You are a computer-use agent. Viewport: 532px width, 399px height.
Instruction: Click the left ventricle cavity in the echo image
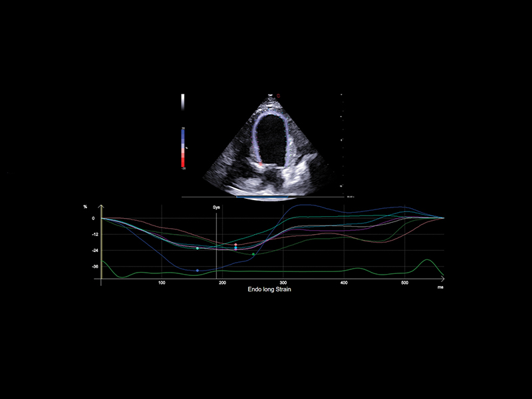(x=271, y=141)
